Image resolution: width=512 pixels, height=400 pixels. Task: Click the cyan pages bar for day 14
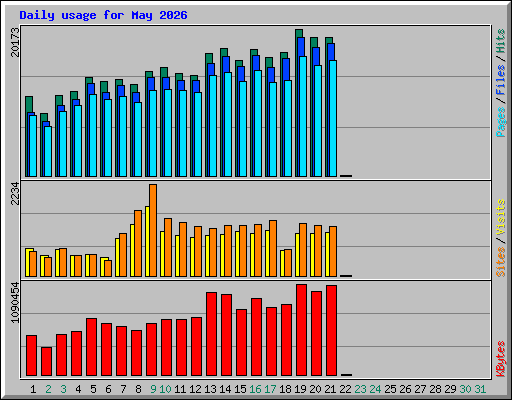point(228,124)
